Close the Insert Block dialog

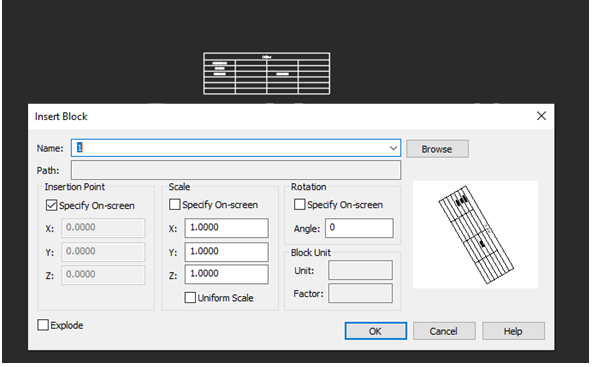coord(541,116)
